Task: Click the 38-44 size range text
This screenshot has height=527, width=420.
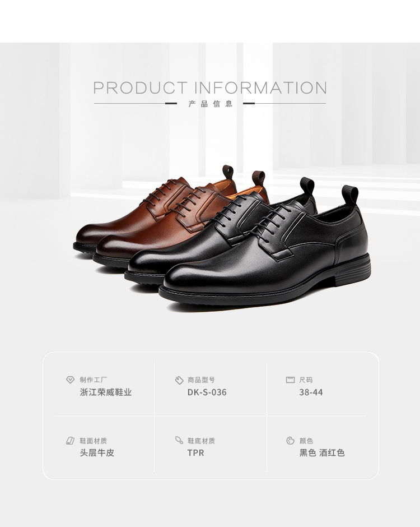Action: click(x=311, y=392)
